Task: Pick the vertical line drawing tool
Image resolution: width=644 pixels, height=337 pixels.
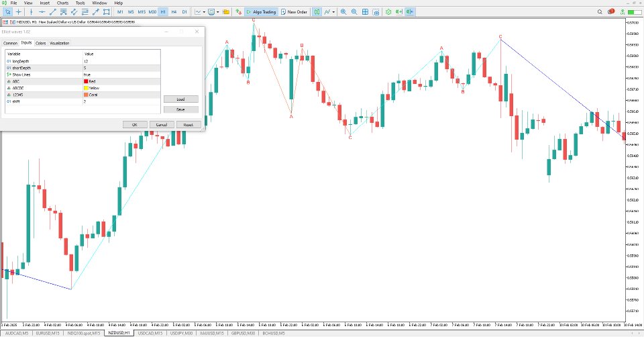Action: 32,12
